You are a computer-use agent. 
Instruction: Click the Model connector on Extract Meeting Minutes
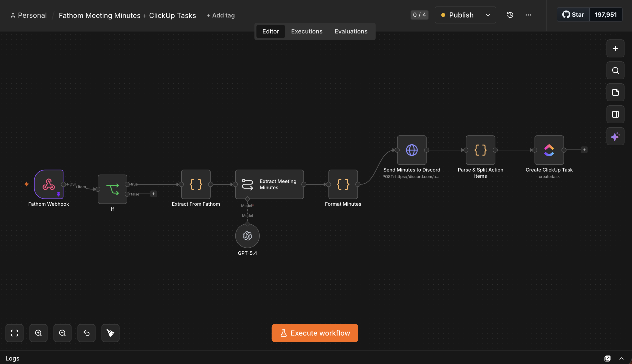point(247,199)
